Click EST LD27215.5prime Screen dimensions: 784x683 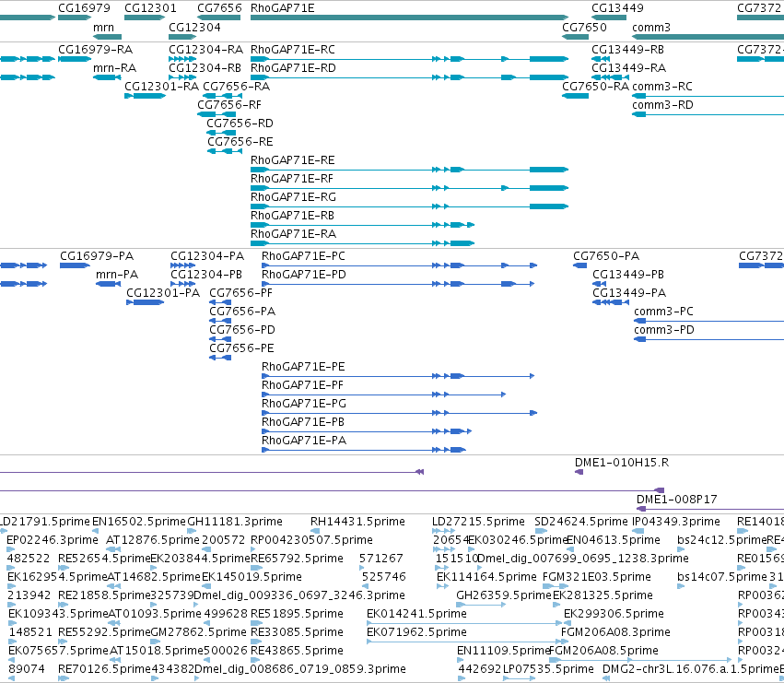478,523
